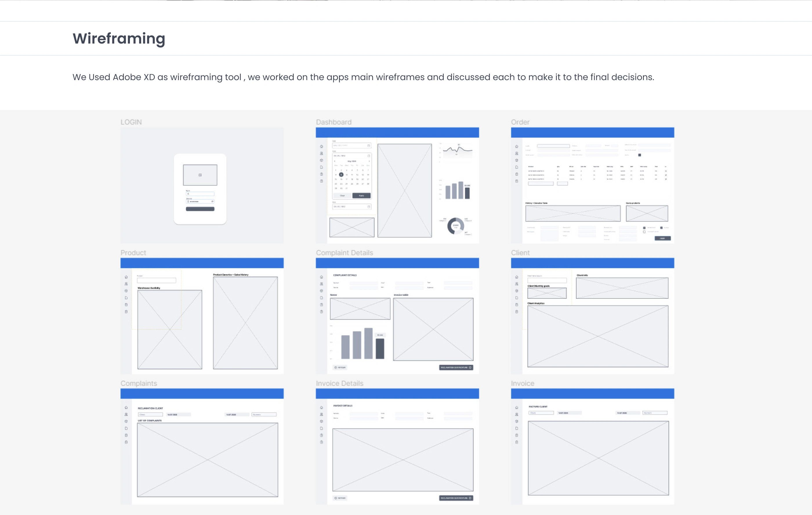Click username input in Login wireframe
The height and width of the screenshot is (515, 812).
click(200, 194)
